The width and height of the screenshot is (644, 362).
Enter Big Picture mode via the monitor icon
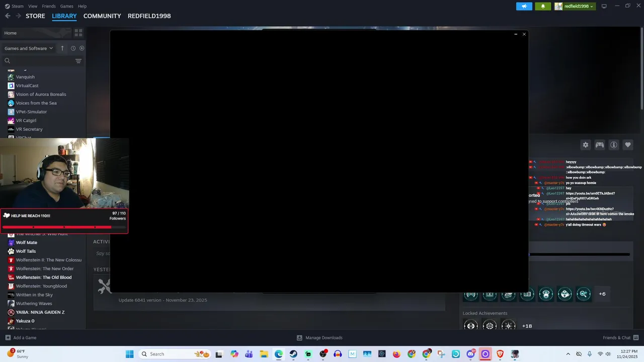click(604, 6)
